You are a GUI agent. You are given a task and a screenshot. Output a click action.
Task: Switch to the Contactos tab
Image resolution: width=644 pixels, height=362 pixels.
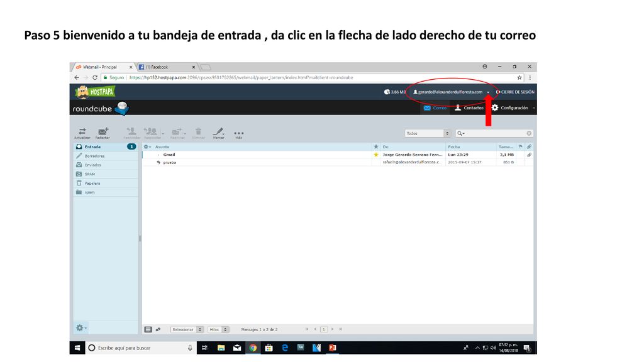click(x=469, y=107)
